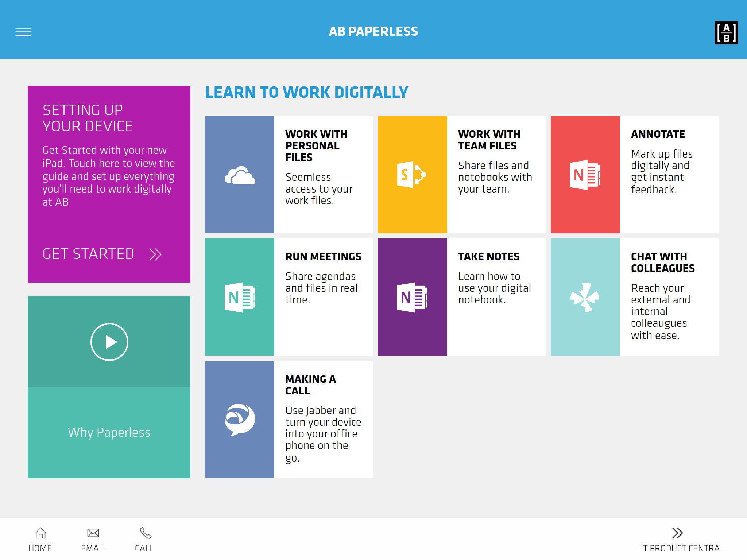The width and height of the screenshot is (747, 560).
Task: Open the green OneNote Run Meetings icon
Action: [x=240, y=297]
